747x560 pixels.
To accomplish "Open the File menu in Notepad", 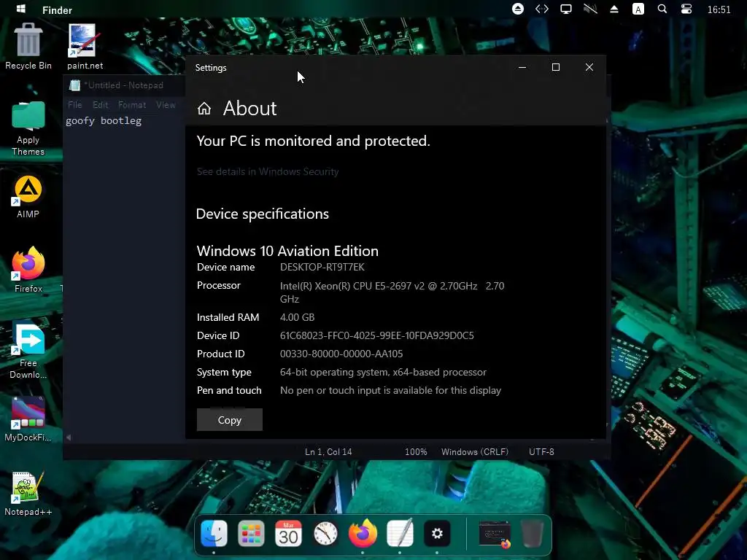I will (x=75, y=105).
